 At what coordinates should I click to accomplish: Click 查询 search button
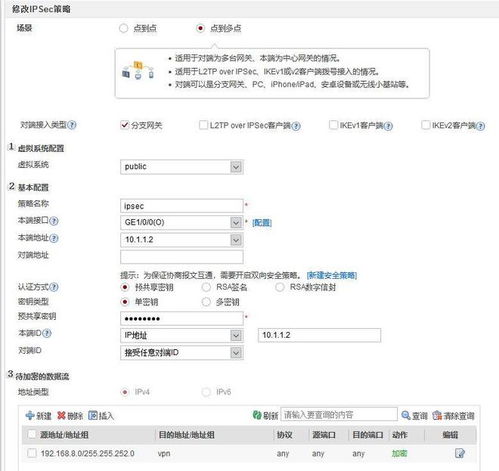pos(415,416)
